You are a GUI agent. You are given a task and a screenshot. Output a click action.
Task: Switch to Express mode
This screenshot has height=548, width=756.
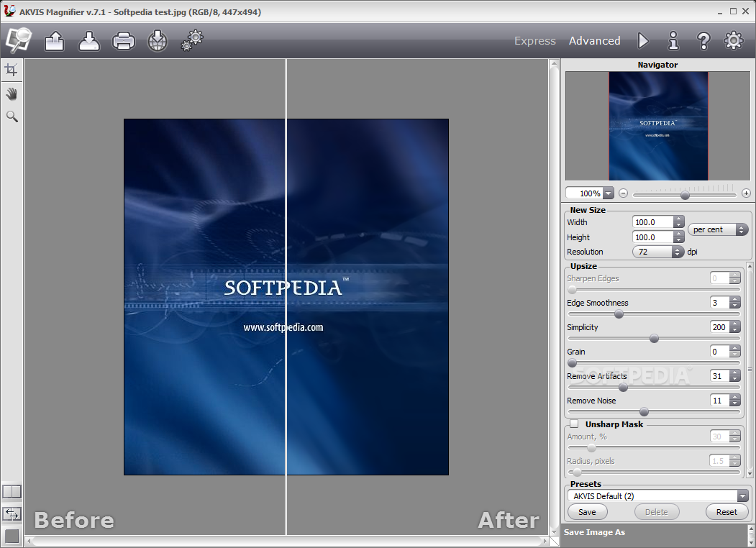click(x=534, y=41)
